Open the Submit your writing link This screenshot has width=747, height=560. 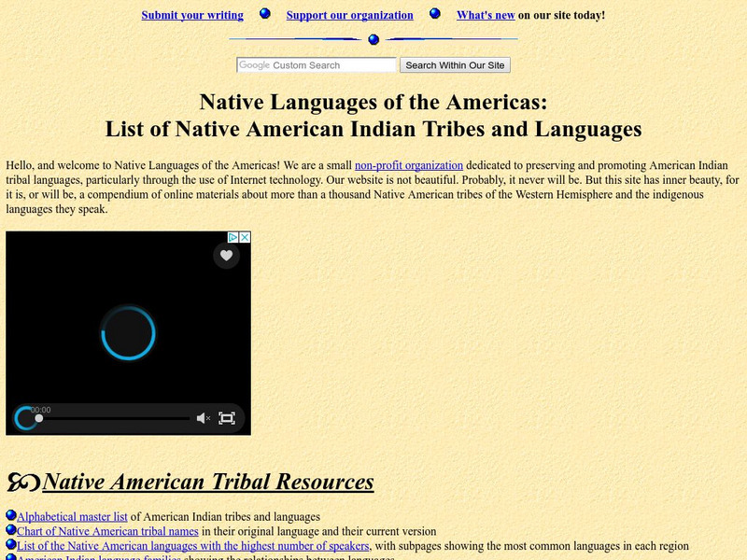tap(191, 15)
